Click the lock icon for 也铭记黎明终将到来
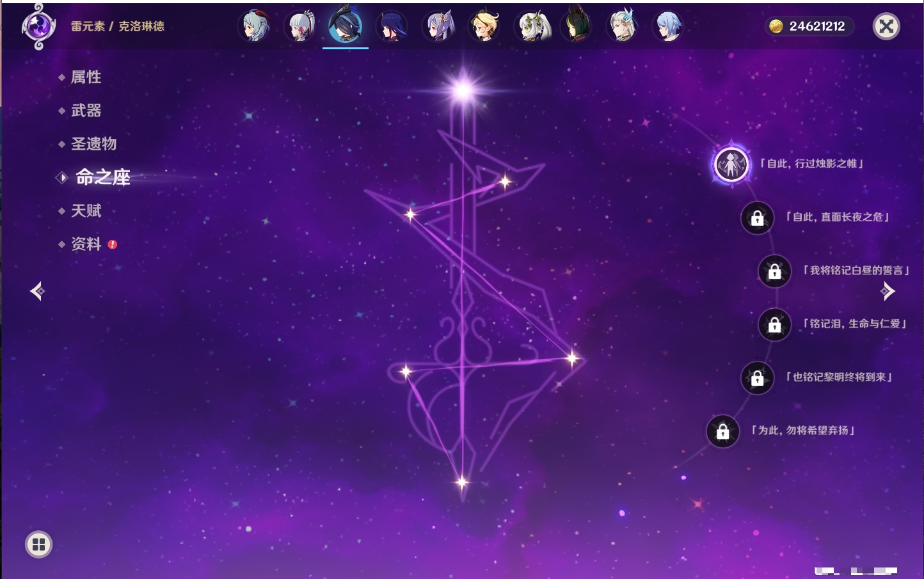 click(757, 378)
